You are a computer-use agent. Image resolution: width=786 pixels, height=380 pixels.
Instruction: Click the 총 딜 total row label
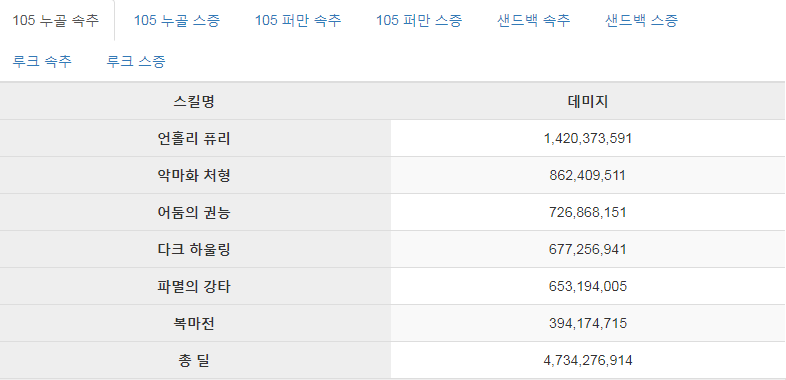(194, 360)
